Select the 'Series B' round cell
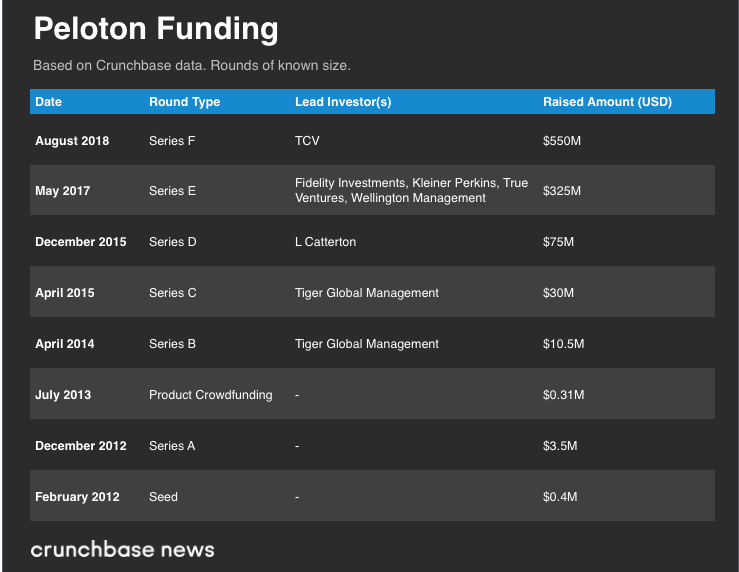739x572 pixels. [x=172, y=344]
